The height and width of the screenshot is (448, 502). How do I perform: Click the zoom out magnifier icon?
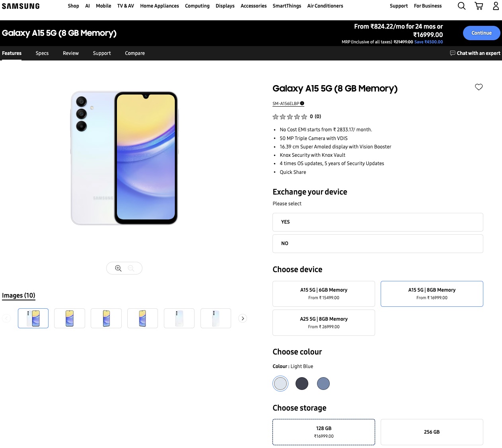131,268
